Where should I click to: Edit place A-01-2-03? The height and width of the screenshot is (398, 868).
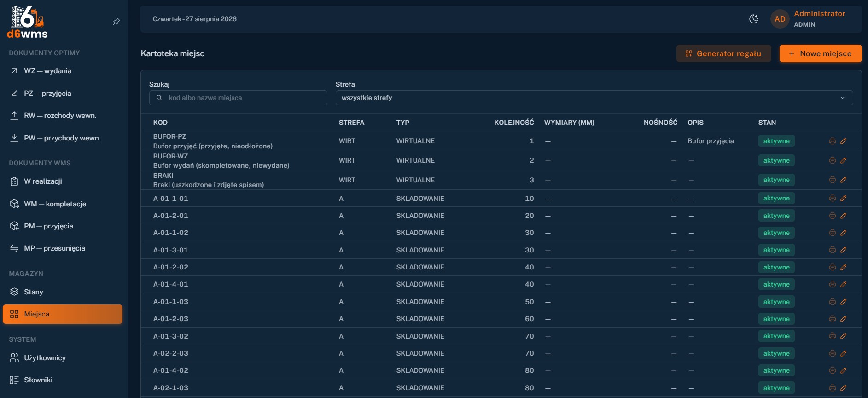[x=844, y=319]
